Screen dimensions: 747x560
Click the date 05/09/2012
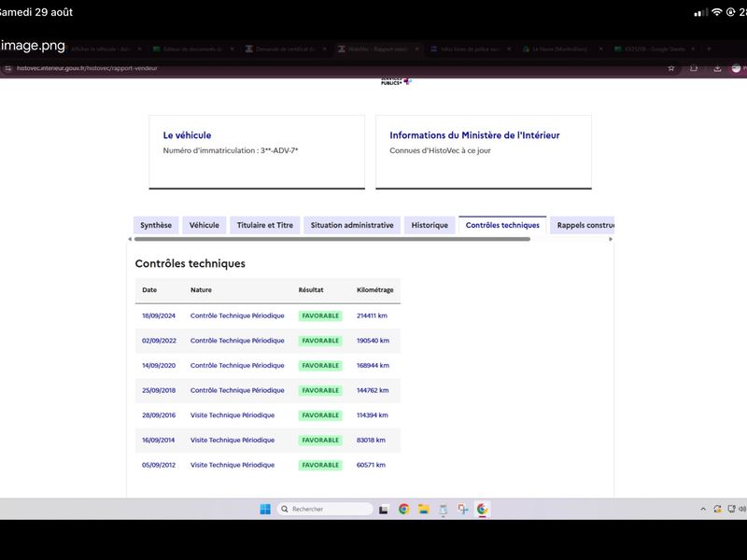coord(159,465)
